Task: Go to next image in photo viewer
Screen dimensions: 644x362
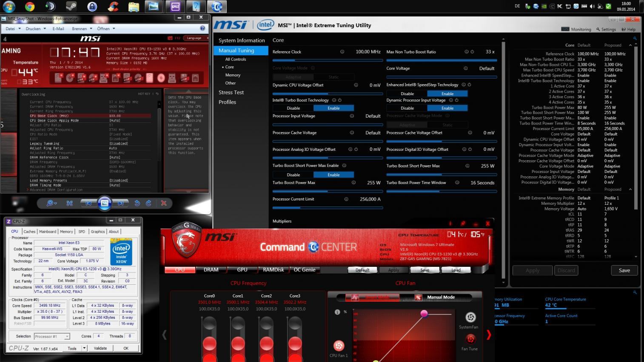Action: [121, 203]
